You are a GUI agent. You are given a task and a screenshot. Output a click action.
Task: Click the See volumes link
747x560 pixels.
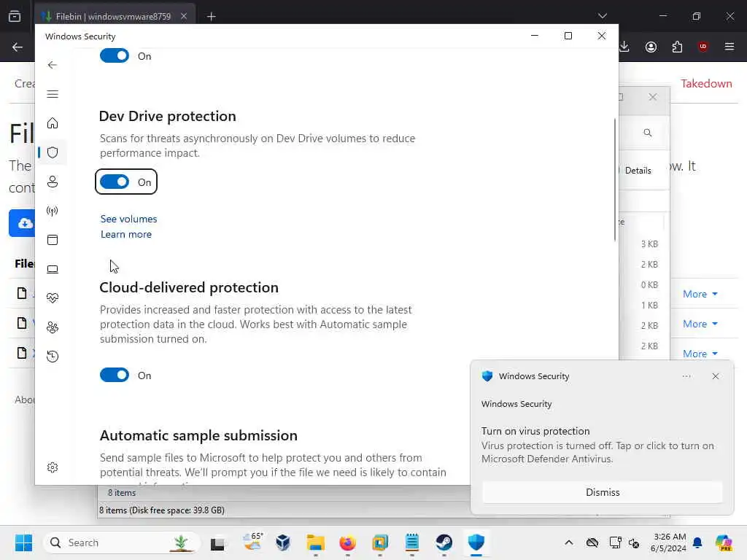coord(128,219)
